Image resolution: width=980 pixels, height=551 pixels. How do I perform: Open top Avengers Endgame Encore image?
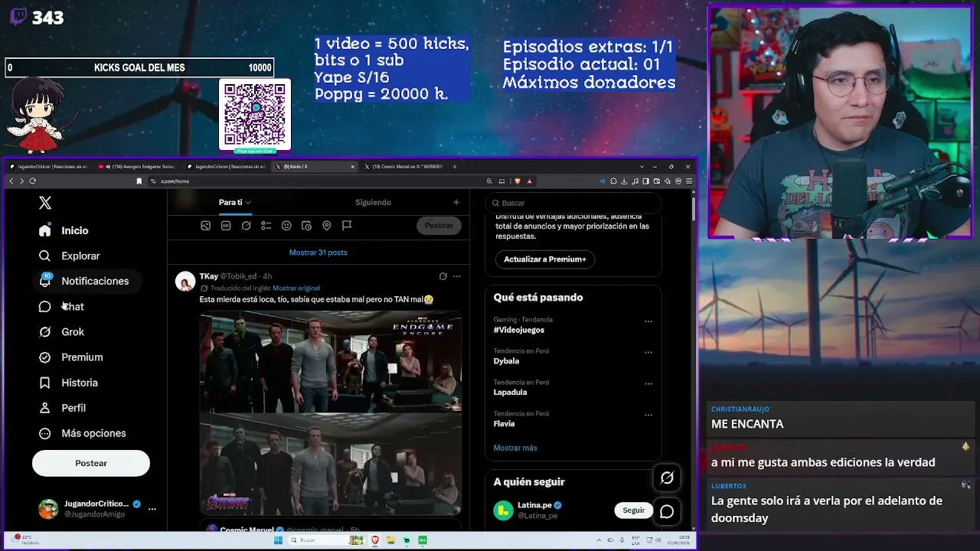tap(331, 361)
